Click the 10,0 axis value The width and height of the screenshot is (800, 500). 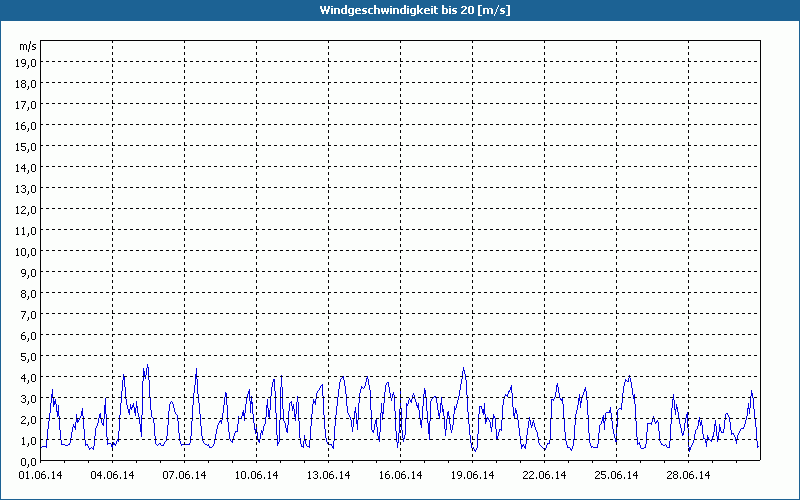click(26, 252)
